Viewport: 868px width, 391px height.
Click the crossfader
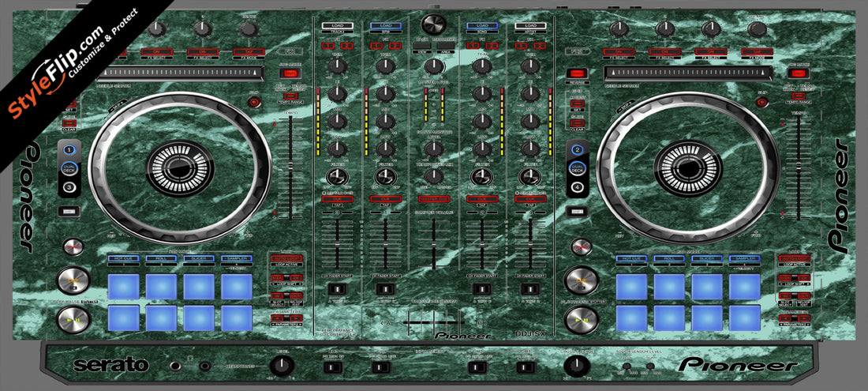pyautogui.click(x=433, y=321)
